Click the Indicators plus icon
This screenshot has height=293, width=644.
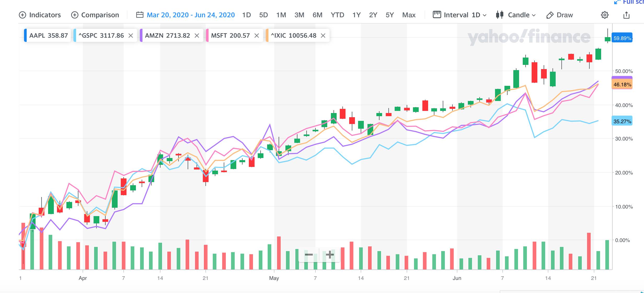(x=22, y=15)
